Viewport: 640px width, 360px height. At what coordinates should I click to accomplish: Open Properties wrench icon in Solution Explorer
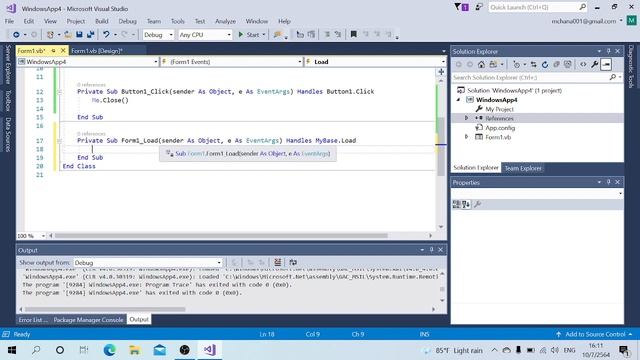[594, 64]
